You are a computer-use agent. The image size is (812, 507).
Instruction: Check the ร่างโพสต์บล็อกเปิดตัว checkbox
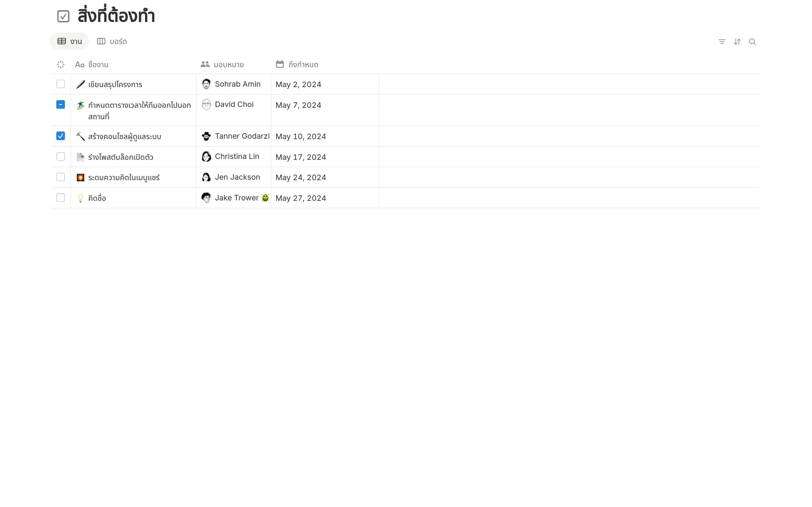click(60, 156)
